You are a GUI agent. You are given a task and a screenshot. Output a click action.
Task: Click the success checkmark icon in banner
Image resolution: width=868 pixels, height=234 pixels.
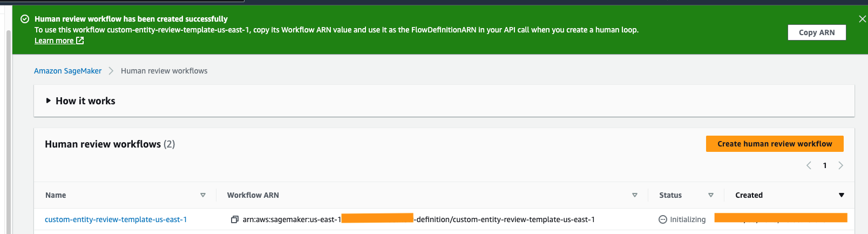coord(25,19)
